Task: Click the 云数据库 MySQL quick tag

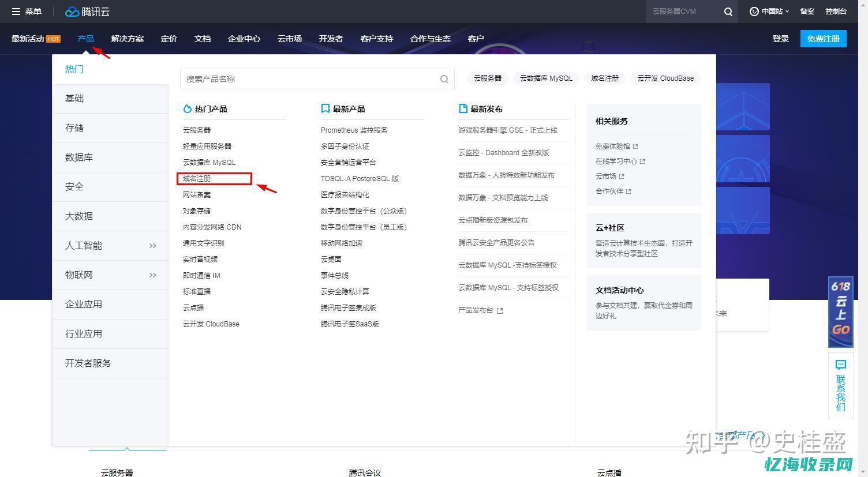Action: coord(546,78)
